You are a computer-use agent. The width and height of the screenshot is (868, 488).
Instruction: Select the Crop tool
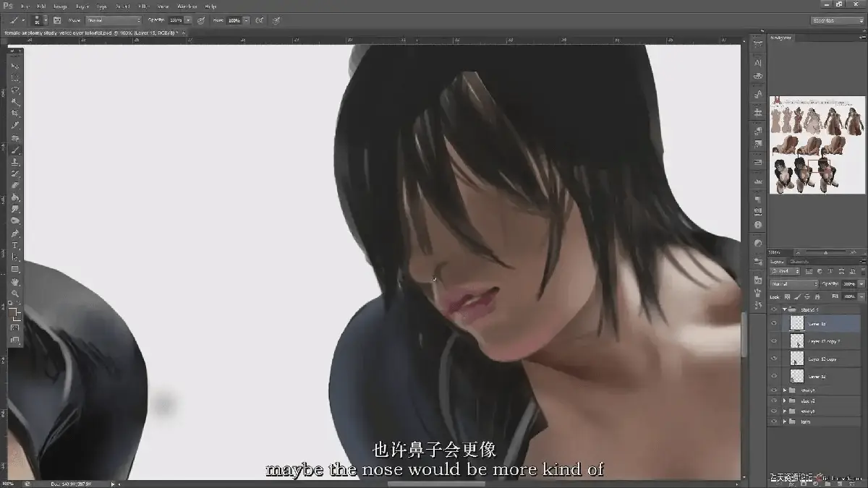[15, 114]
